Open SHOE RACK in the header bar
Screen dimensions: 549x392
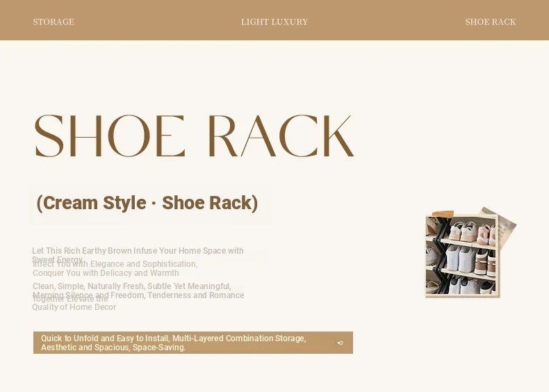click(490, 22)
